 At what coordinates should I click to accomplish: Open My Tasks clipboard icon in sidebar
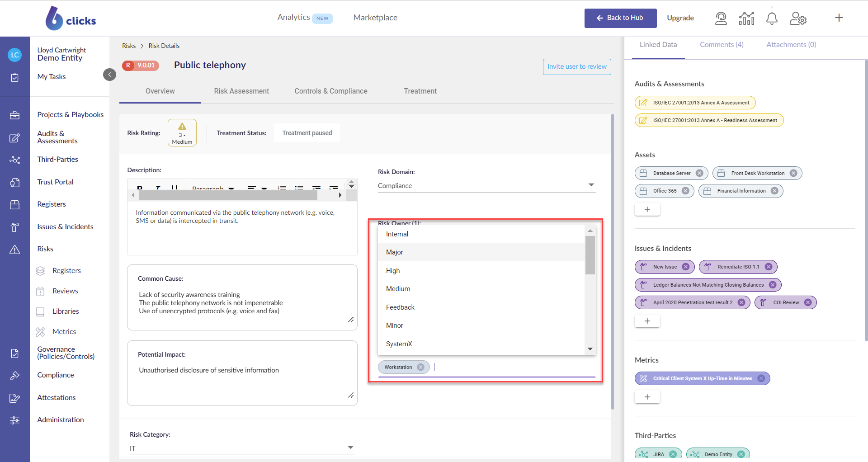point(15,77)
